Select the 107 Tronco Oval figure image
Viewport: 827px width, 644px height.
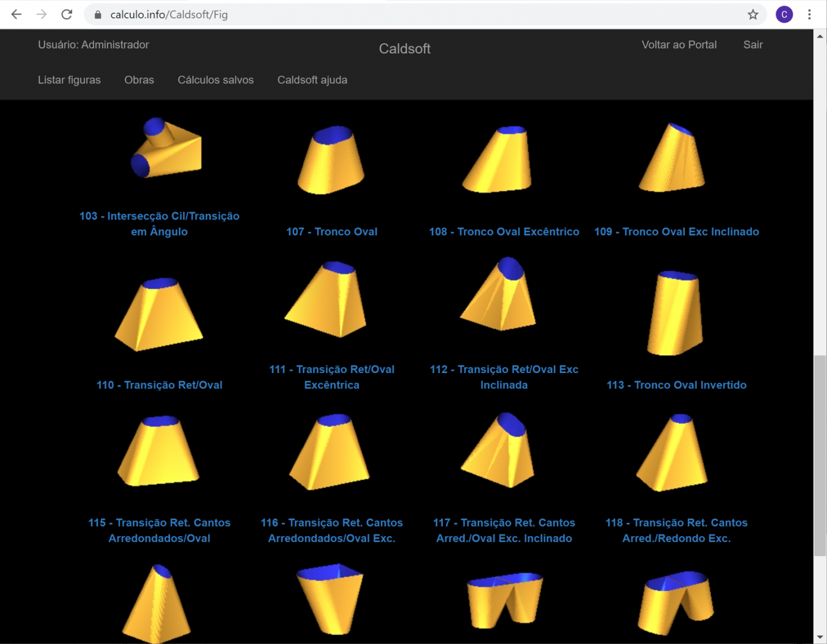(331, 159)
